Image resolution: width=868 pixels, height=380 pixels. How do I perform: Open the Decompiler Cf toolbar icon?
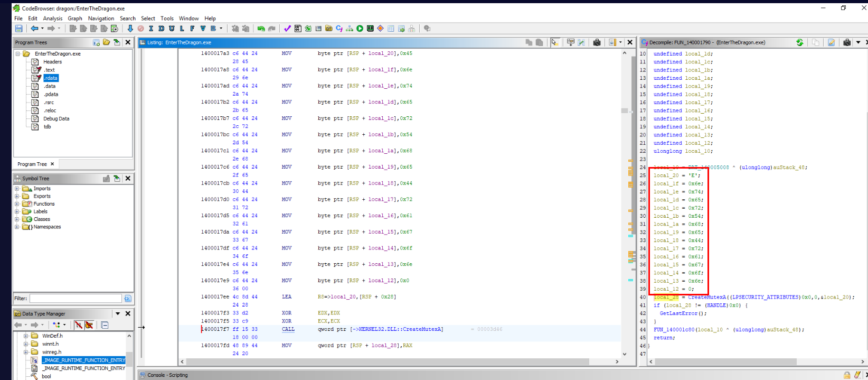(339, 29)
